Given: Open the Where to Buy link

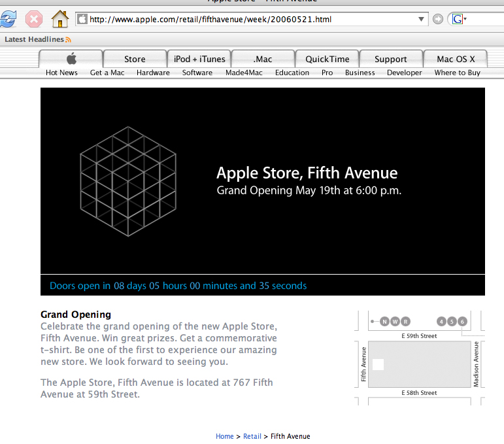Looking at the screenshot, I should coord(457,73).
